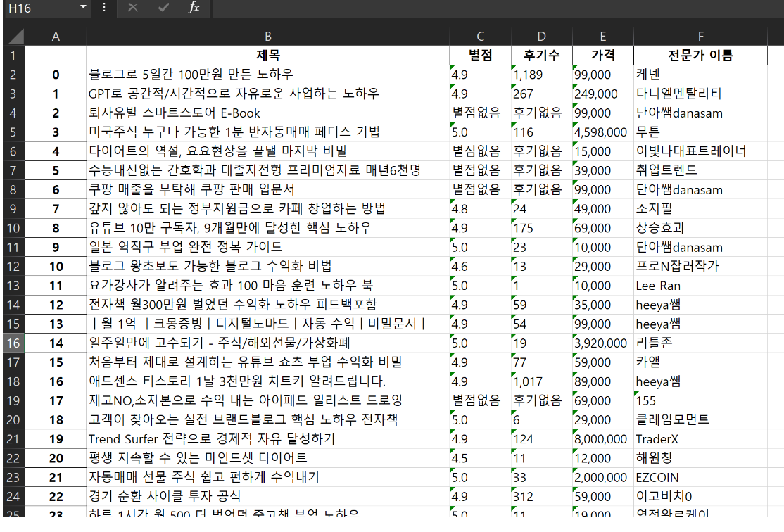
Task: Select the title cell starting with Trend Surfer
Action: pyautogui.click(x=267, y=439)
